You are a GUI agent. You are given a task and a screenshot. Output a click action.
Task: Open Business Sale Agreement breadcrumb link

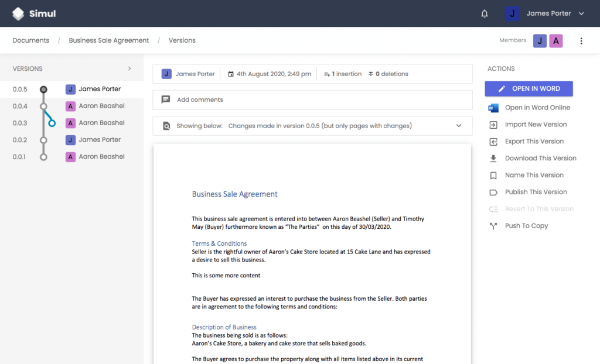coord(109,40)
